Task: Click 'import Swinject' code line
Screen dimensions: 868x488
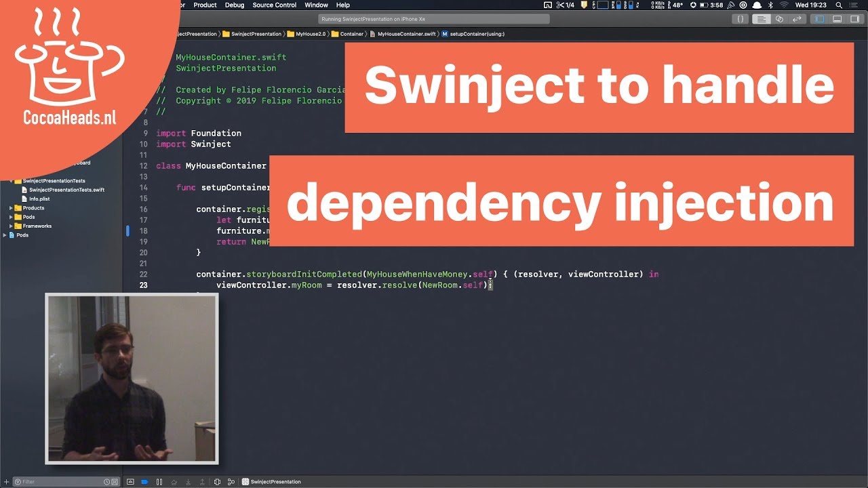Action: click(x=193, y=144)
